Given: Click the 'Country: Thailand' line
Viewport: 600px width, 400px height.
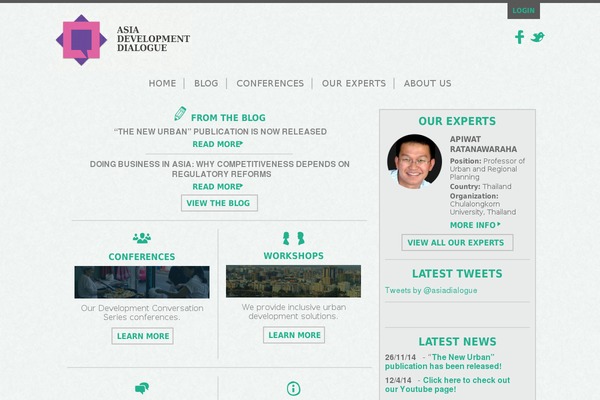Looking at the screenshot, I should [480, 186].
